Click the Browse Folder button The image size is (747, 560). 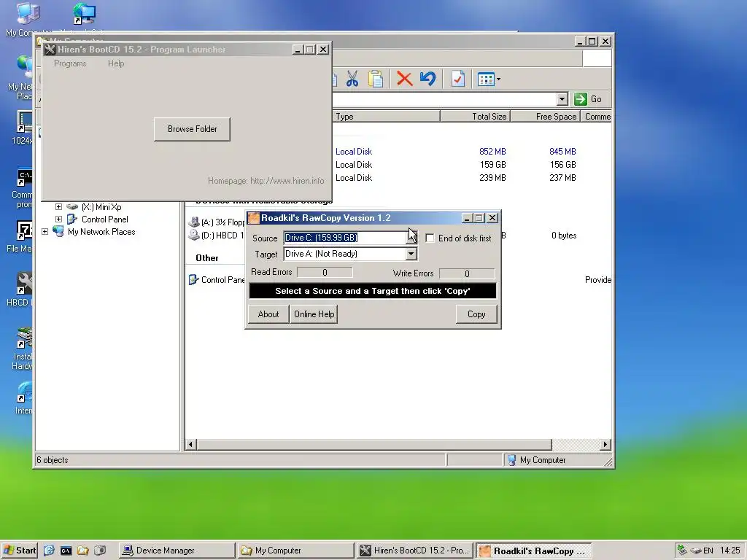[192, 129]
